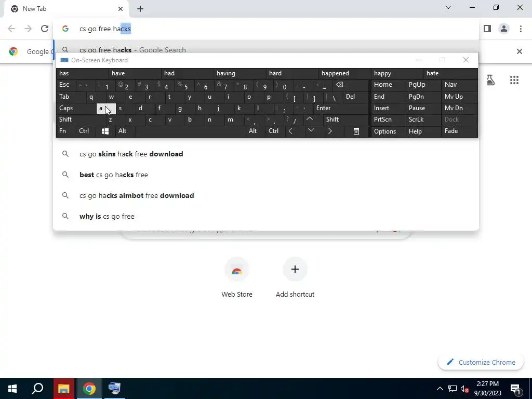The height and width of the screenshot is (399, 532).
Task: Click the context menu key on On-Screen Keyboard
Action: 356,131
